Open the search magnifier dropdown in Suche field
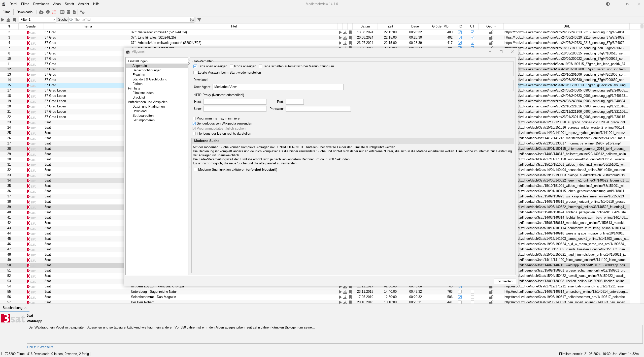The image size is (644, 357). point(71,20)
